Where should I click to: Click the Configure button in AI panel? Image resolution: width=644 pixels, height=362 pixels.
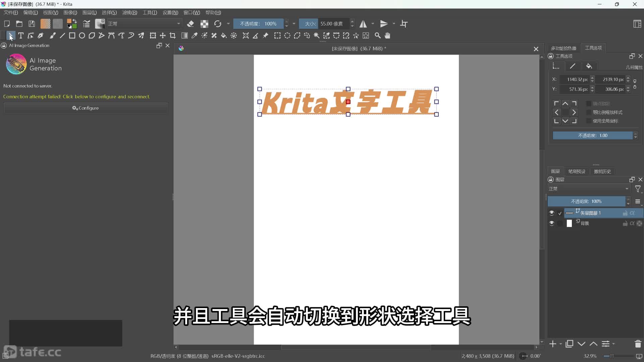click(x=86, y=108)
